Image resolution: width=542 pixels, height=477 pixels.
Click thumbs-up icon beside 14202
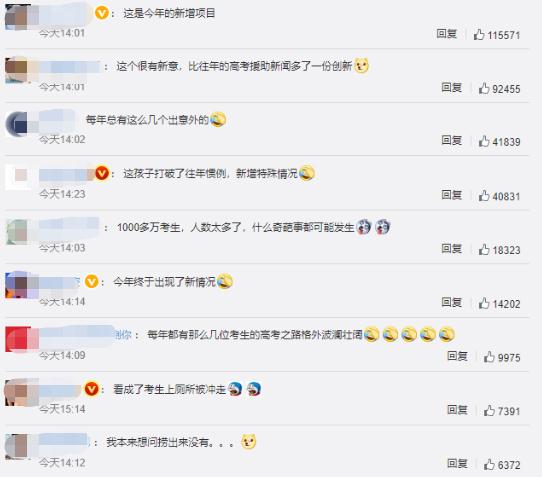(x=484, y=303)
